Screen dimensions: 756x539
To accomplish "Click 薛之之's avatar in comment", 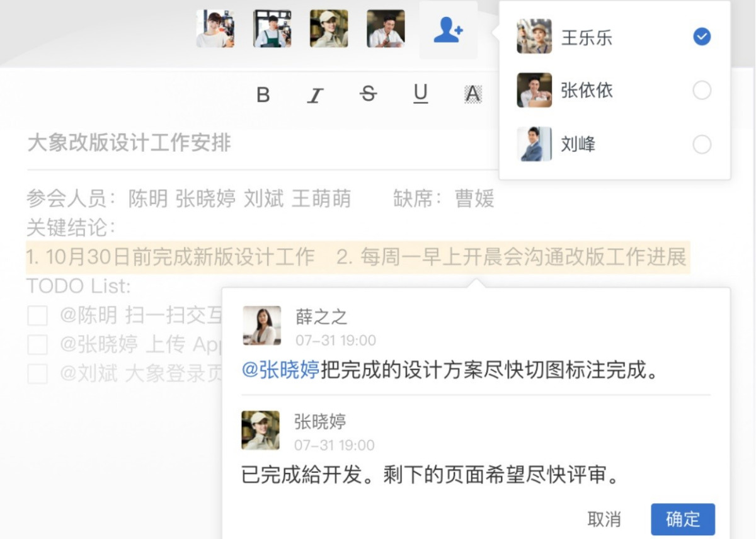I will [x=261, y=326].
